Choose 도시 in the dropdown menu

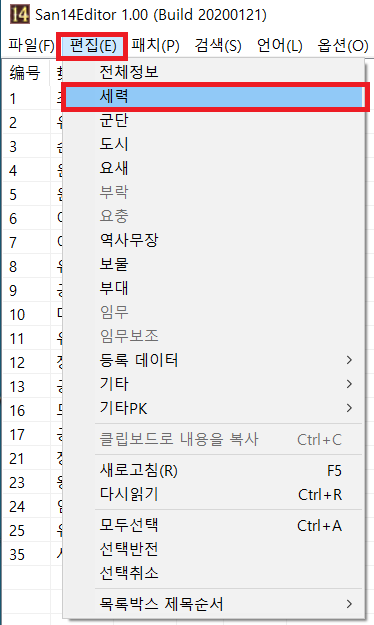pos(215,144)
